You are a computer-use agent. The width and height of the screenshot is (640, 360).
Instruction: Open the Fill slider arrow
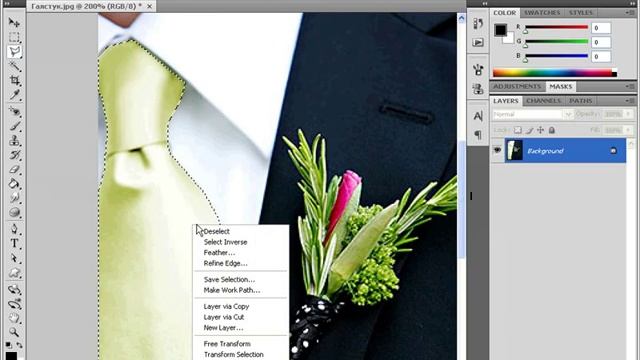(629, 130)
